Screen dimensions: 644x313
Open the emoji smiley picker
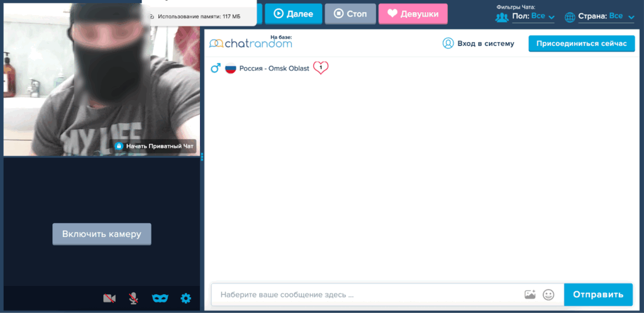tap(548, 294)
